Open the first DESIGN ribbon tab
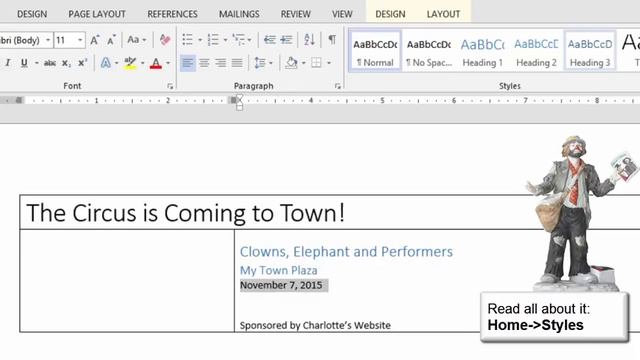The height and width of the screenshot is (360, 640). [x=32, y=14]
